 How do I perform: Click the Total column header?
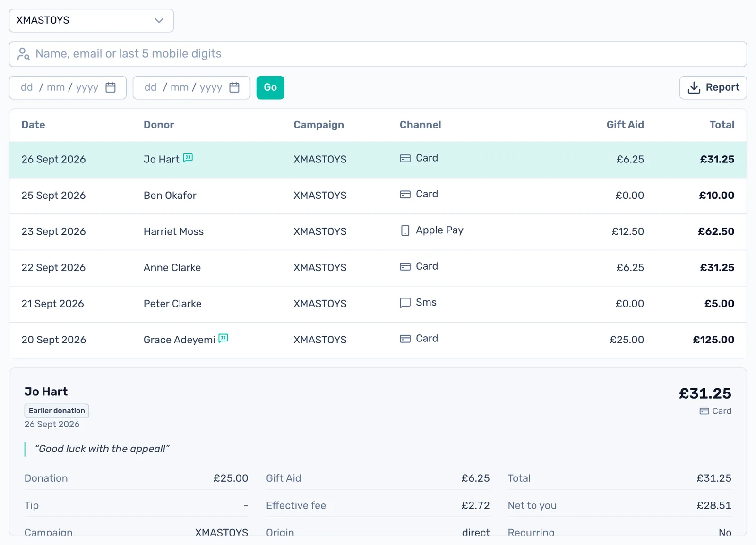coord(722,125)
